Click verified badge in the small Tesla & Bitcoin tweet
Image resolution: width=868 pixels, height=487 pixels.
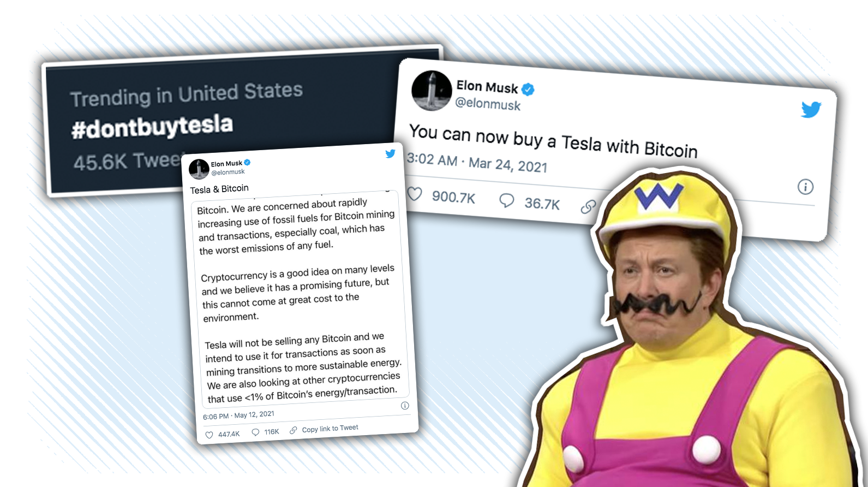[x=247, y=162]
